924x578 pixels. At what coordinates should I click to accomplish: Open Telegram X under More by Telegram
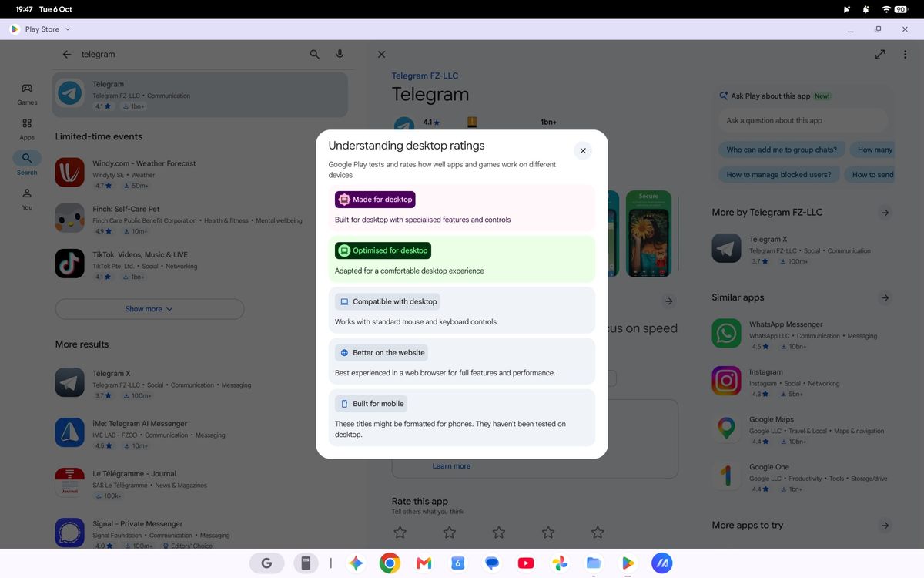(801, 249)
